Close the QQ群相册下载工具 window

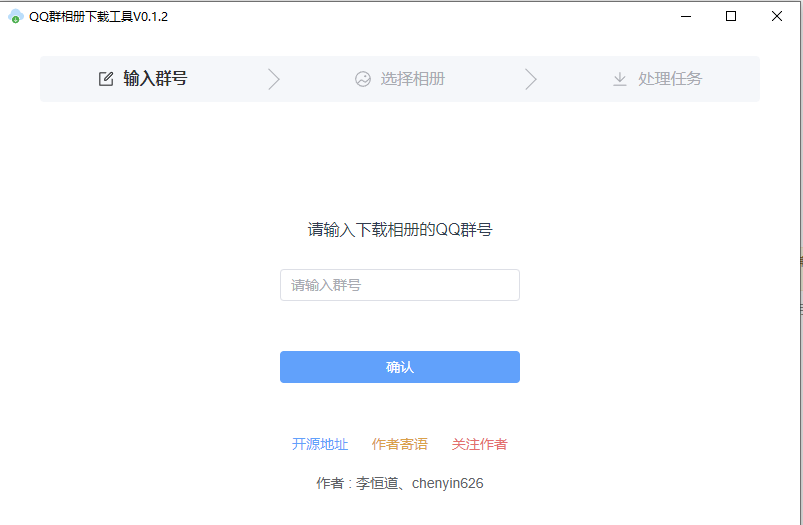pos(777,16)
